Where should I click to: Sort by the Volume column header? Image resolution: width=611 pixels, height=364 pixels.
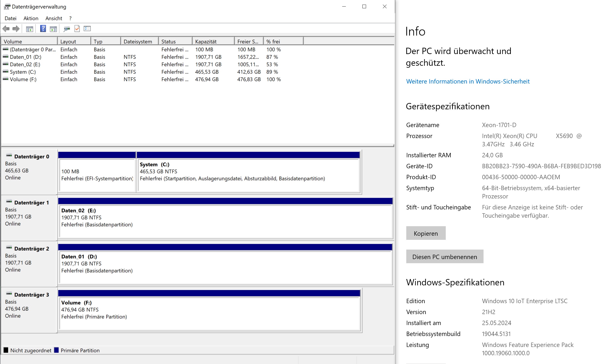point(29,41)
